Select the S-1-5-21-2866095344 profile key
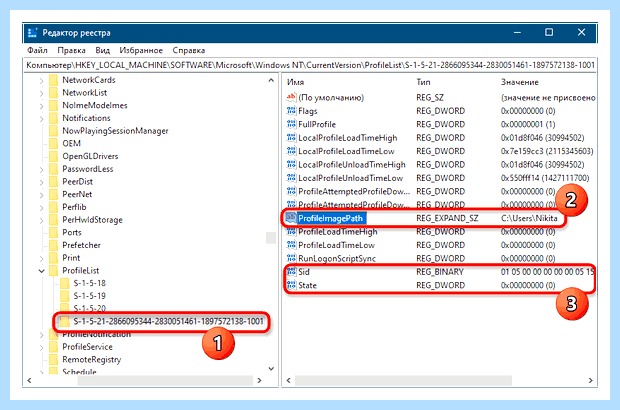This screenshot has width=620, height=410. (x=168, y=321)
